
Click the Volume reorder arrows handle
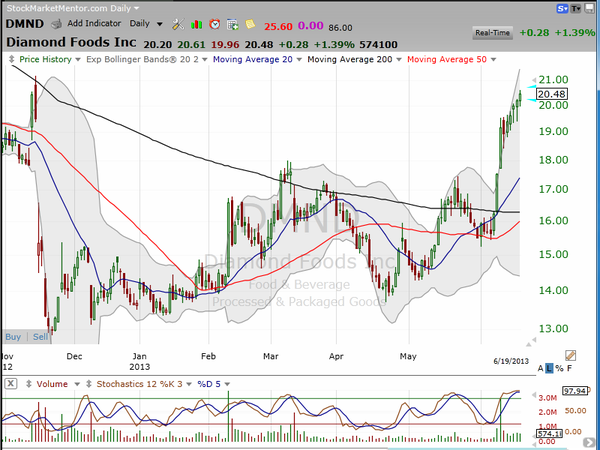point(28,383)
